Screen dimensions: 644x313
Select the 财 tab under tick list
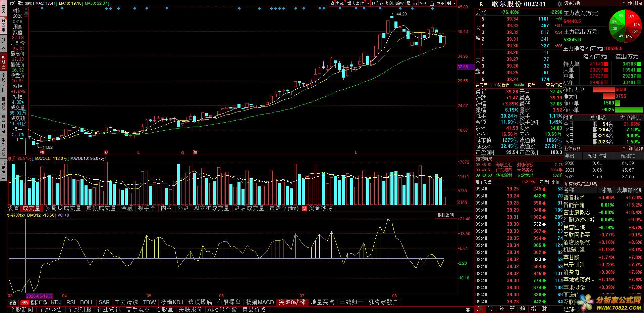tap(544, 309)
